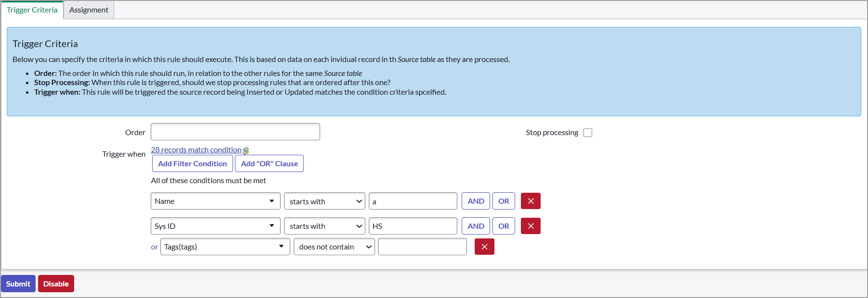Image resolution: width=868 pixels, height=298 pixels.
Task: Submit the rule form
Action: [x=18, y=284]
